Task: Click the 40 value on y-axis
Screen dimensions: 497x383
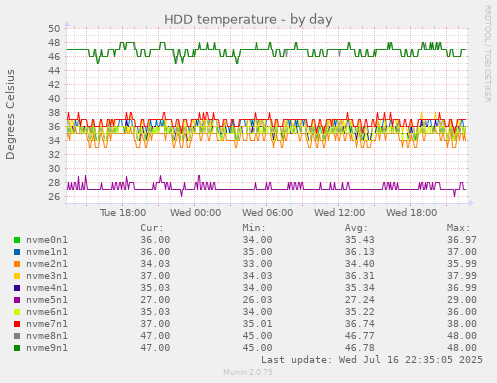Action: (x=54, y=99)
